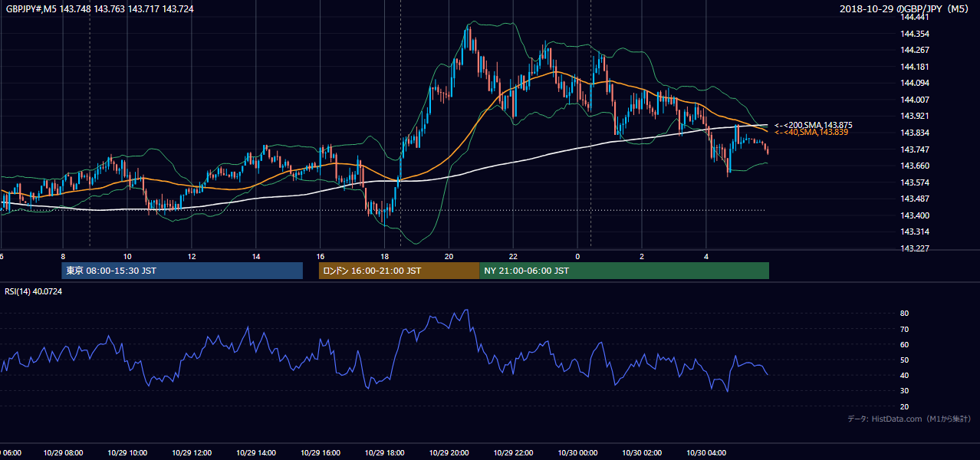Click the 10/29 12:00 time label
The height and width of the screenshot is (460, 980).
(192, 452)
